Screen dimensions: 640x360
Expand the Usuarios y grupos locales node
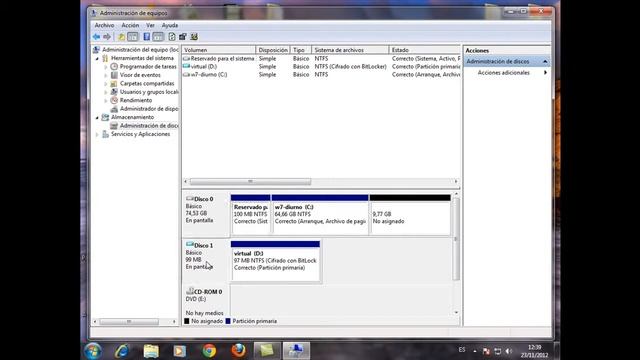(x=106, y=92)
